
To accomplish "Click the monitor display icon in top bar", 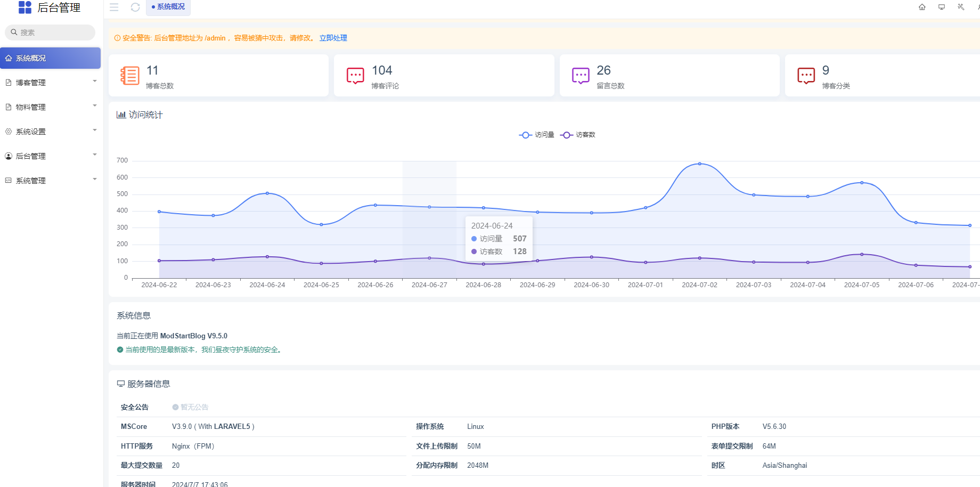I will click(942, 7).
